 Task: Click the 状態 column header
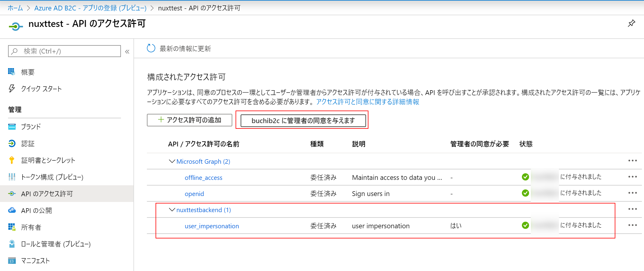pos(526,144)
